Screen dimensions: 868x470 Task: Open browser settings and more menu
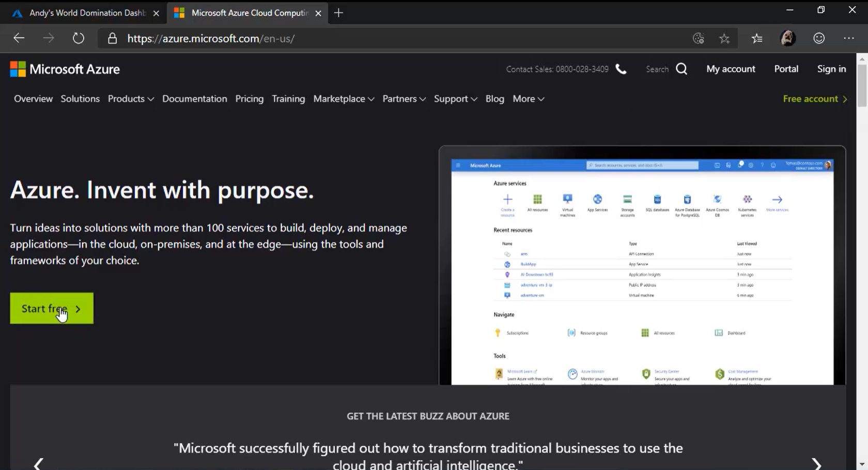849,38
